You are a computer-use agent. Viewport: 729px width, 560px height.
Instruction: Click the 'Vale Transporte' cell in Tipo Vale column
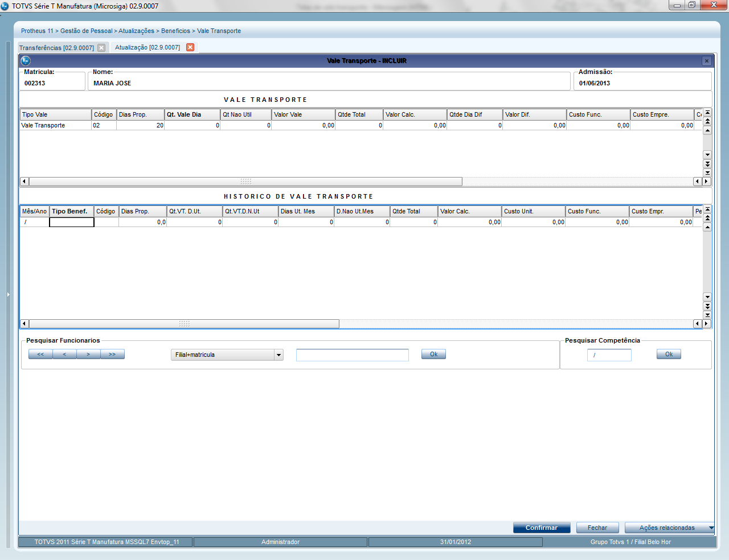click(x=55, y=125)
